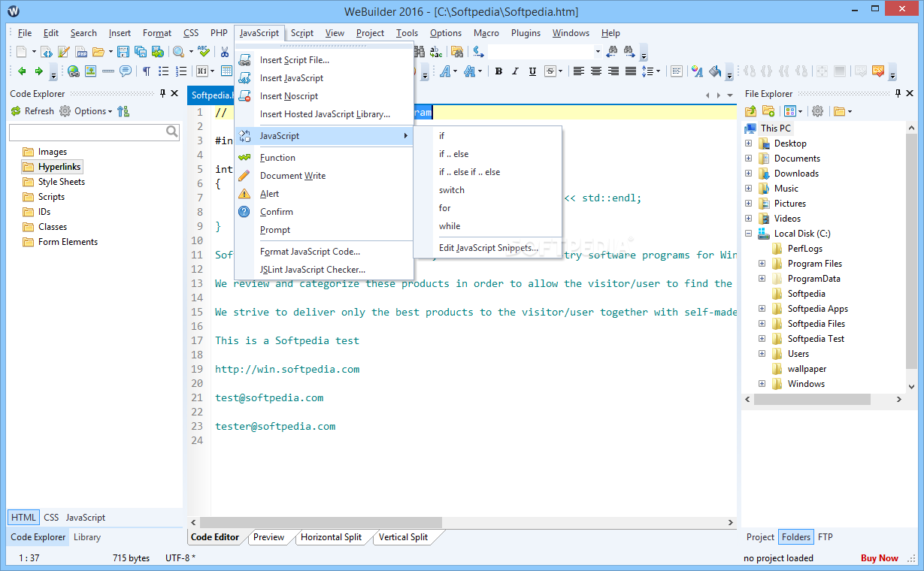This screenshot has width=924, height=571.
Task: Click the background fill color bucket icon
Action: (x=715, y=71)
